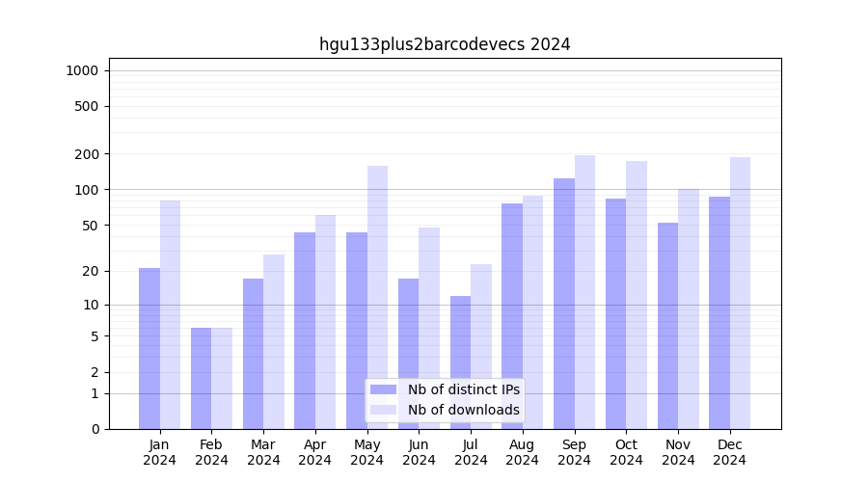Select the 100 y-axis tick label

88,190
